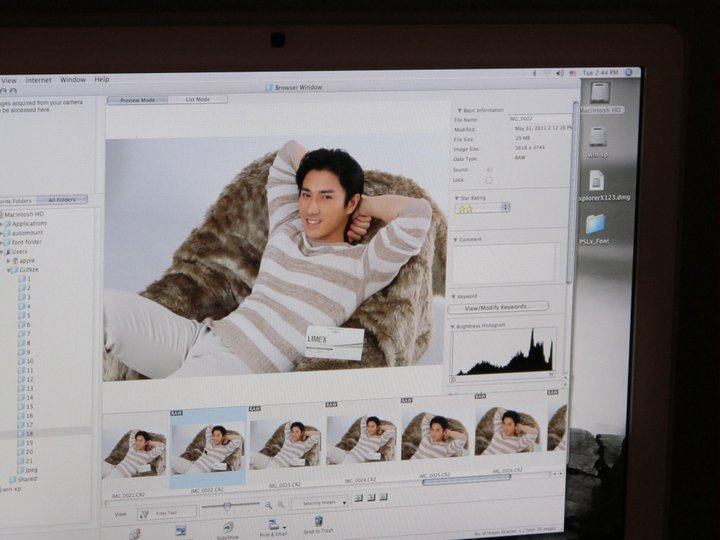720x540 pixels.
Task: Click the dimmed zoom-out magnifier icon
Action: pos(281,505)
